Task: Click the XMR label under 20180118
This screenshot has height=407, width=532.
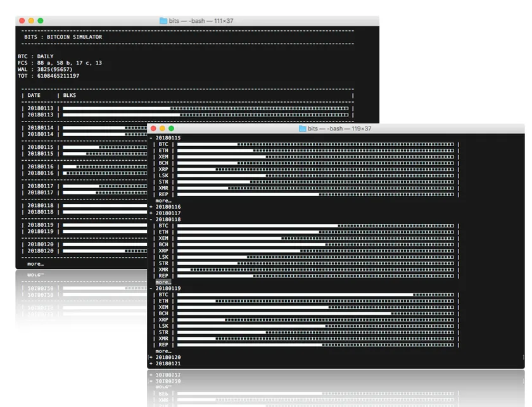Action: click(163, 270)
